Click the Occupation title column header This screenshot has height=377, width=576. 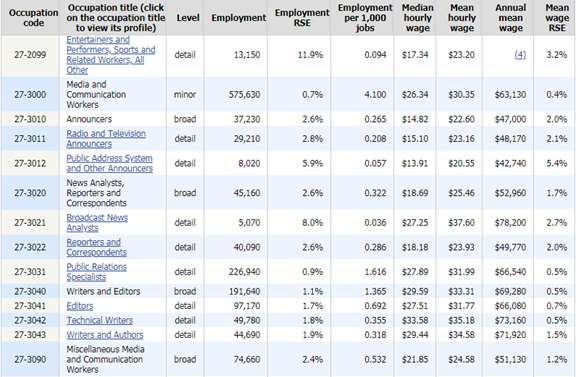coord(116,18)
